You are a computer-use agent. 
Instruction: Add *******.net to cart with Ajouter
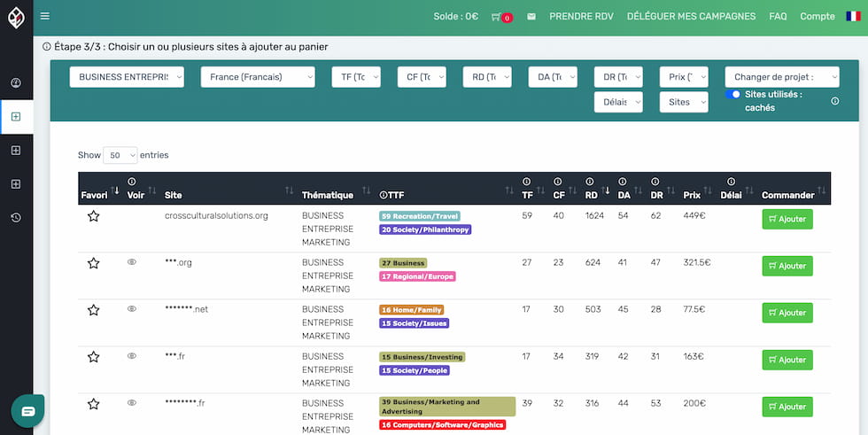[787, 314]
